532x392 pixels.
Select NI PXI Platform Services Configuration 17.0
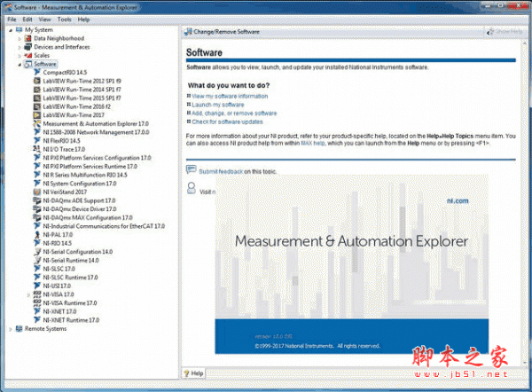pos(97,158)
